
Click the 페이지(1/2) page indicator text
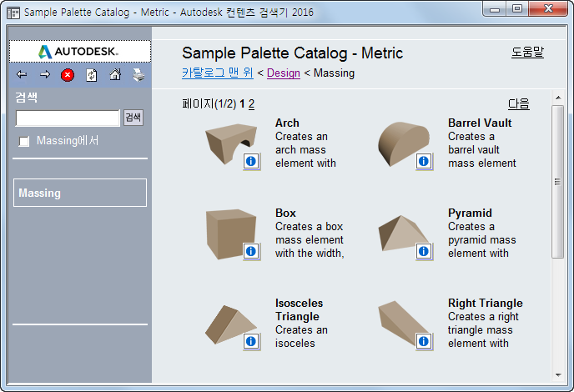click(209, 104)
